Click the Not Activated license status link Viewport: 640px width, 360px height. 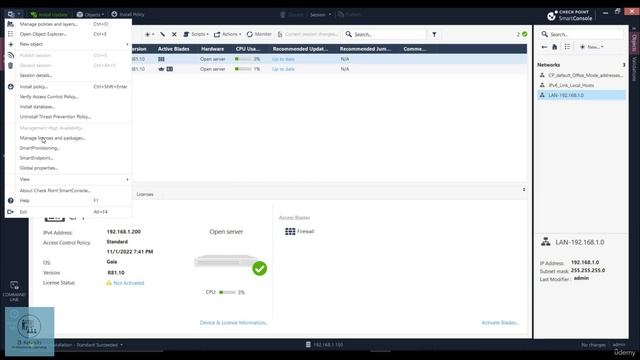129,283
